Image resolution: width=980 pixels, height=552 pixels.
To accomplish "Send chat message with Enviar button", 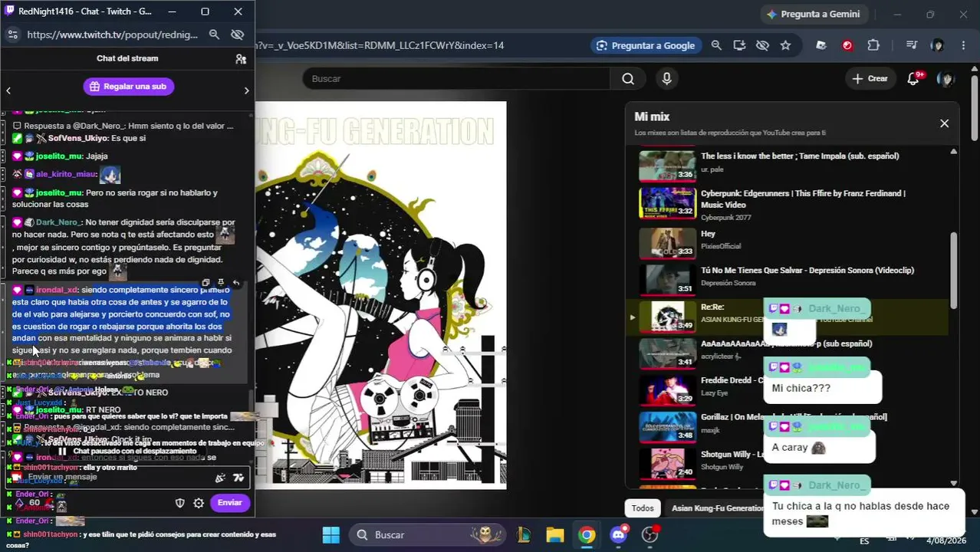I will [x=229, y=503].
